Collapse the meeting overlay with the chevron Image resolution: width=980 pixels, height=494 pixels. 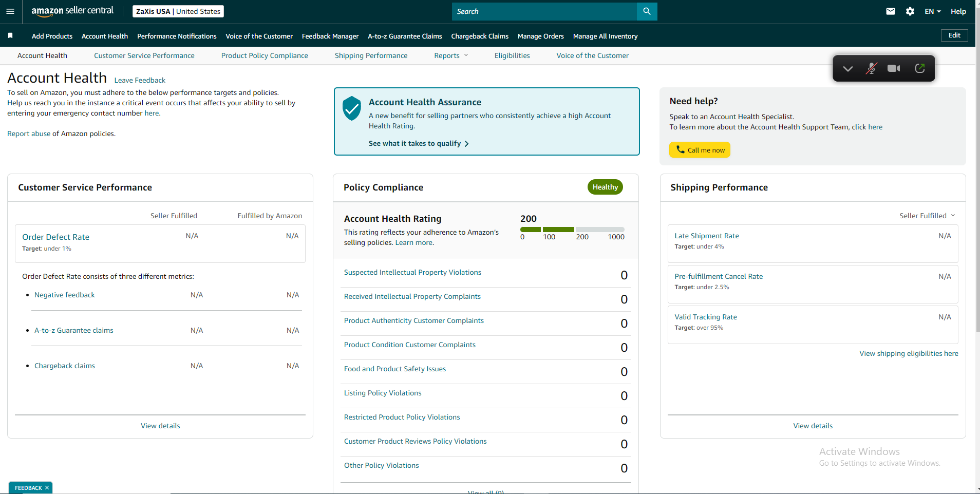(847, 68)
